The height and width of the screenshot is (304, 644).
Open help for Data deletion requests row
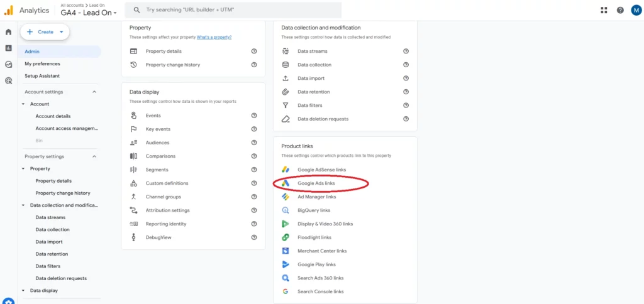(406, 119)
